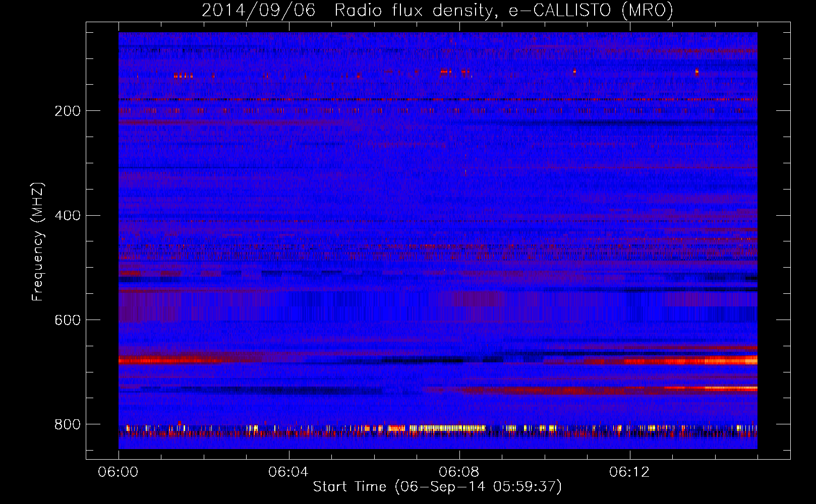Click the 06:08 time tick label
The width and height of the screenshot is (816, 504).
[459, 472]
